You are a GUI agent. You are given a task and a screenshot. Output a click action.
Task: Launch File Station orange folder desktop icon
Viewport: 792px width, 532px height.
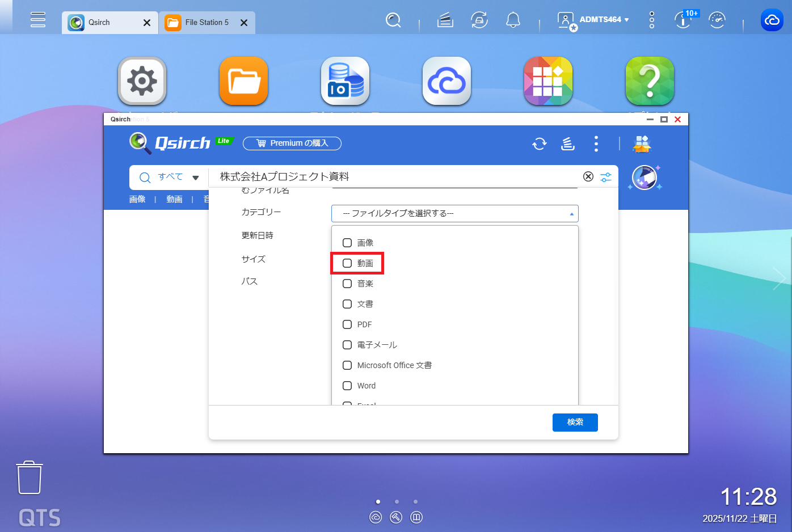tap(243, 81)
